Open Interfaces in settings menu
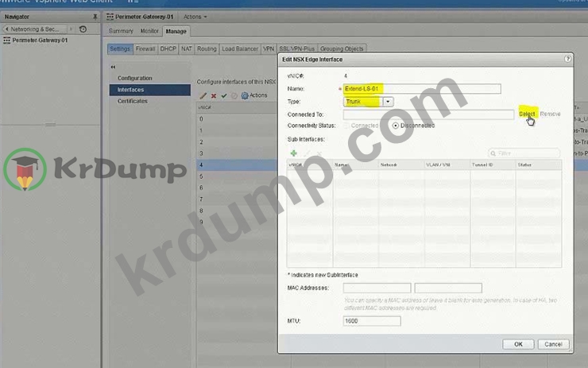The width and height of the screenshot is (588, 368). [150, 90]
